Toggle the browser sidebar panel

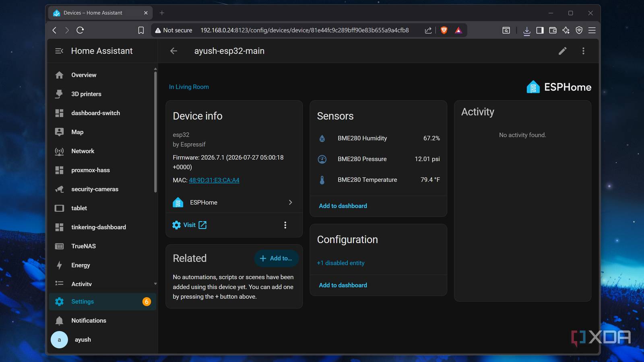coord(540,30)
